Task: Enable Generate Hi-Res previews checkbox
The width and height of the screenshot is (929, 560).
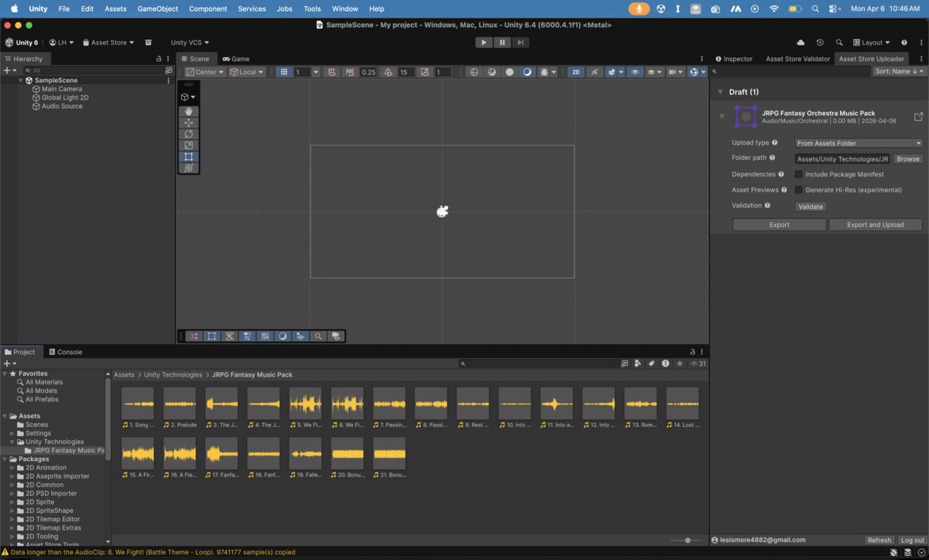Action: tap(799, 190)
